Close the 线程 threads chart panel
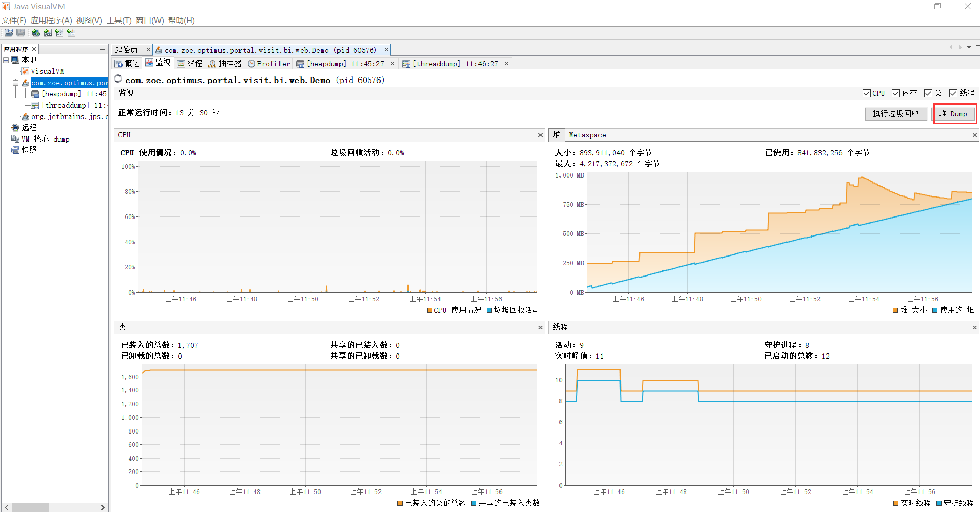The height and width of the screenshot is (512, 980). pyautogui.click(x=974, y=327)
